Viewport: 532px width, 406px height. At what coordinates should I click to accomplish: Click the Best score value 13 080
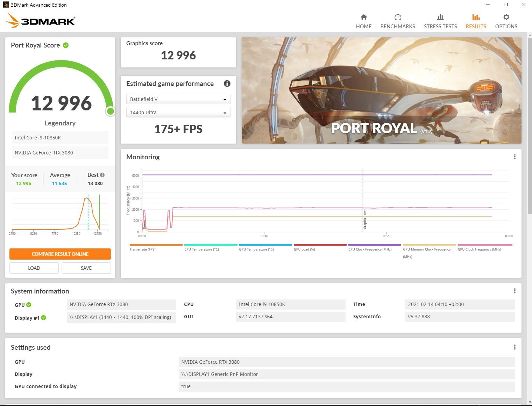pyautogui.click(x=95, y=183)
